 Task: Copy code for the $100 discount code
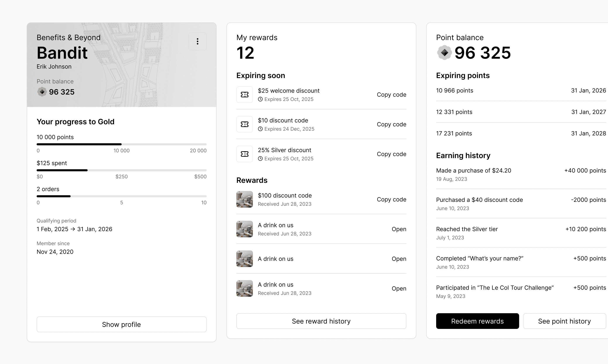391,199
